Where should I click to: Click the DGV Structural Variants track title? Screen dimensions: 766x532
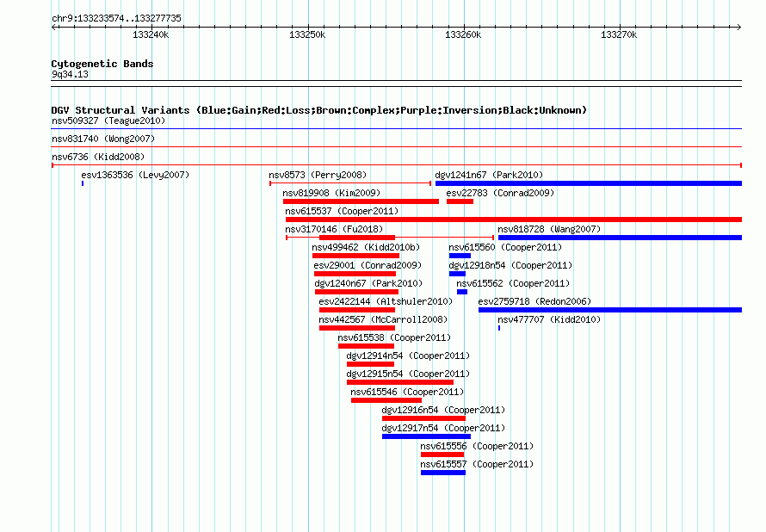319,110
